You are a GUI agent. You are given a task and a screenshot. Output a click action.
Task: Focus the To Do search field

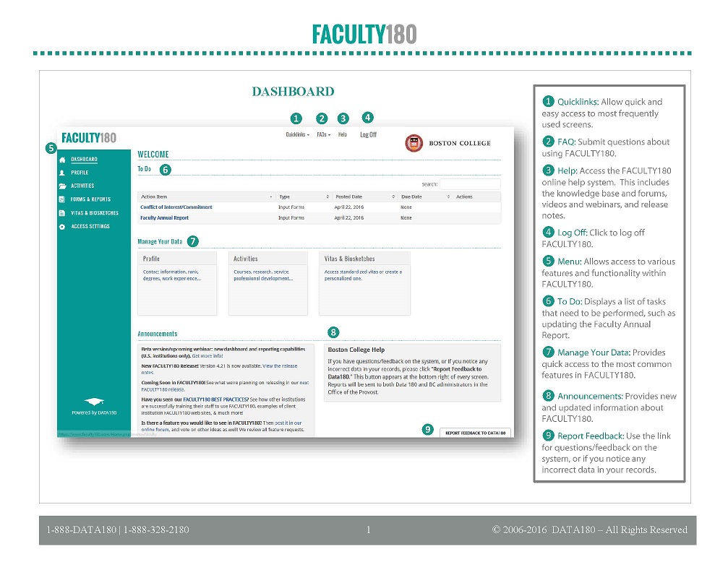tap(470, 183)
